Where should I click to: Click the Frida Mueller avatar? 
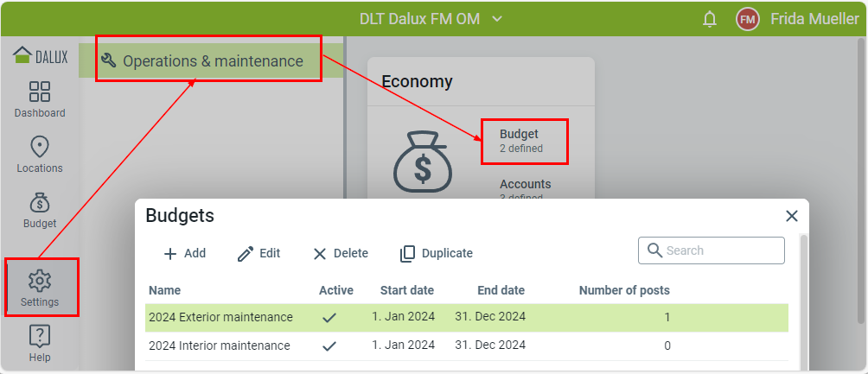tap(748, 19)
